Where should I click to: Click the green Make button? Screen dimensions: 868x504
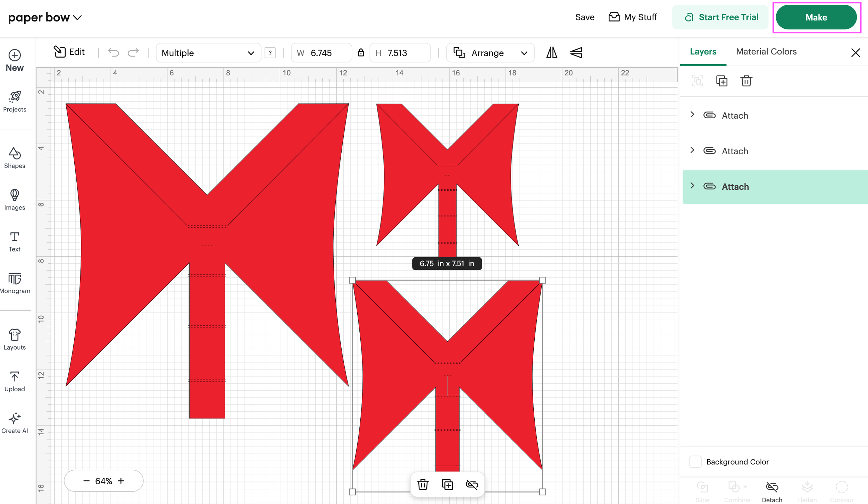(x=816, y=17)
